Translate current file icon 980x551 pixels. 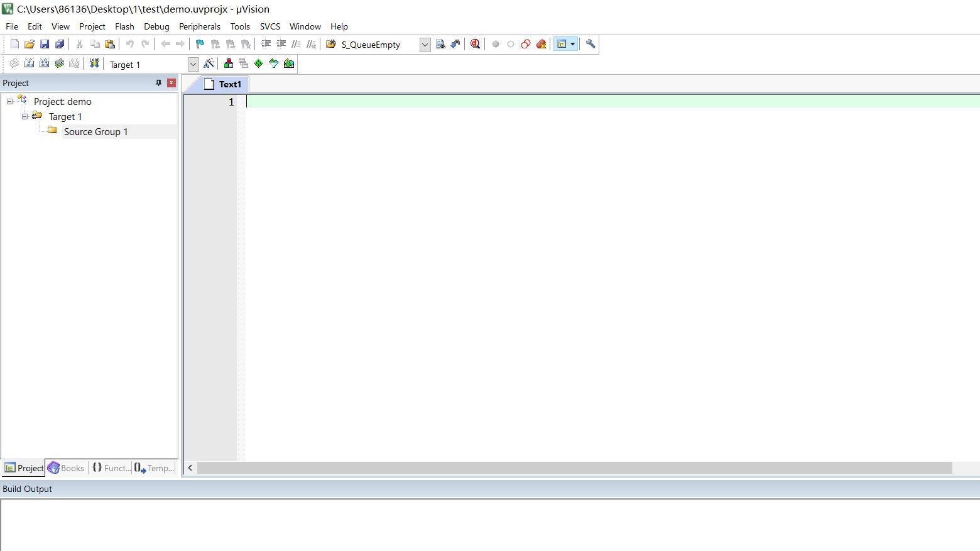(14, 63)
